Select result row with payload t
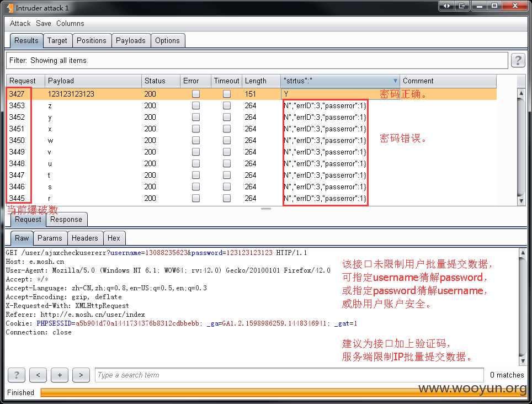The image size is (532, 404). click(252, 175)
